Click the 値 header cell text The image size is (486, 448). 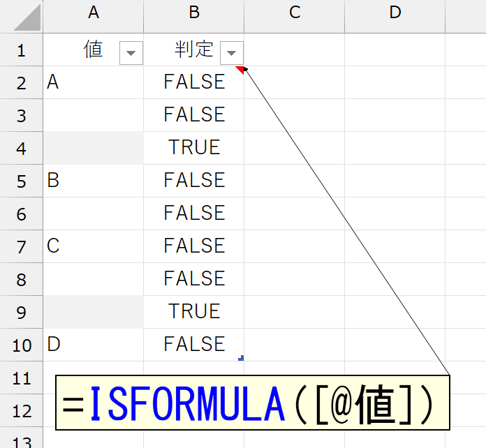93,50
